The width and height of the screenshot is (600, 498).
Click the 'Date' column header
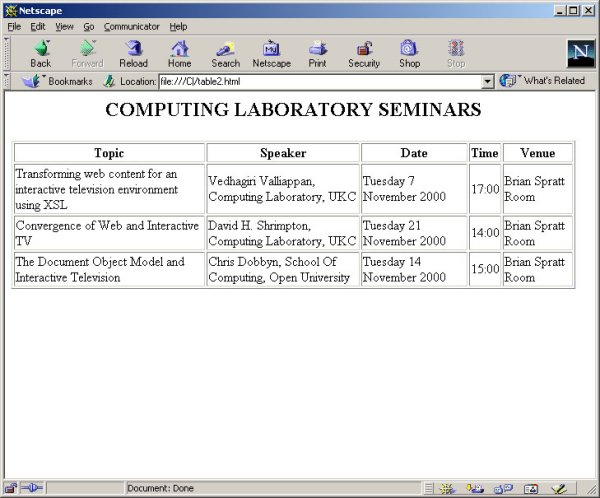coord(414,153)
